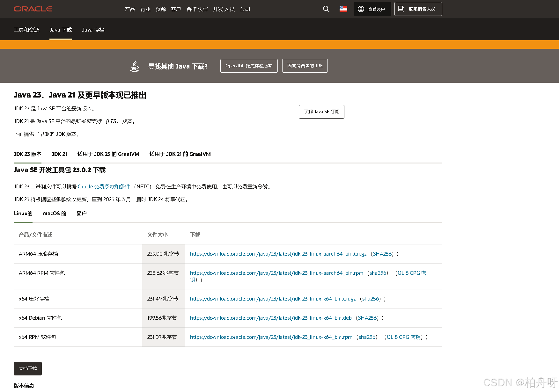Click the 229.00 兆字节 size cell
Viewport: 559px width, 392px height.
[163, 254]
